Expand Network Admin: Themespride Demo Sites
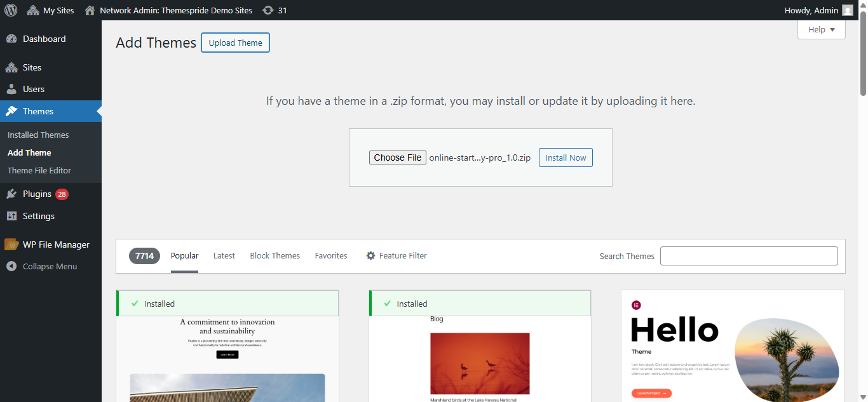Image resolution: width=868 pixels, height=402 pixels. pos(175,10)
